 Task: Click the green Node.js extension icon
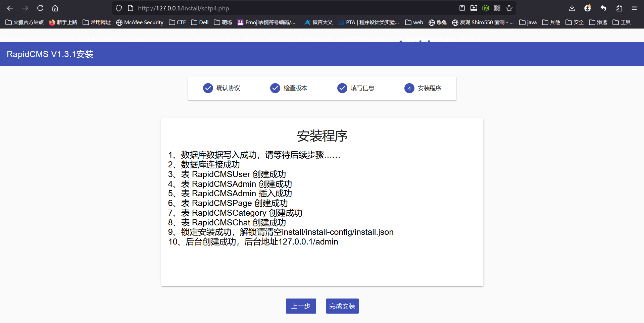tap(486, 8)
